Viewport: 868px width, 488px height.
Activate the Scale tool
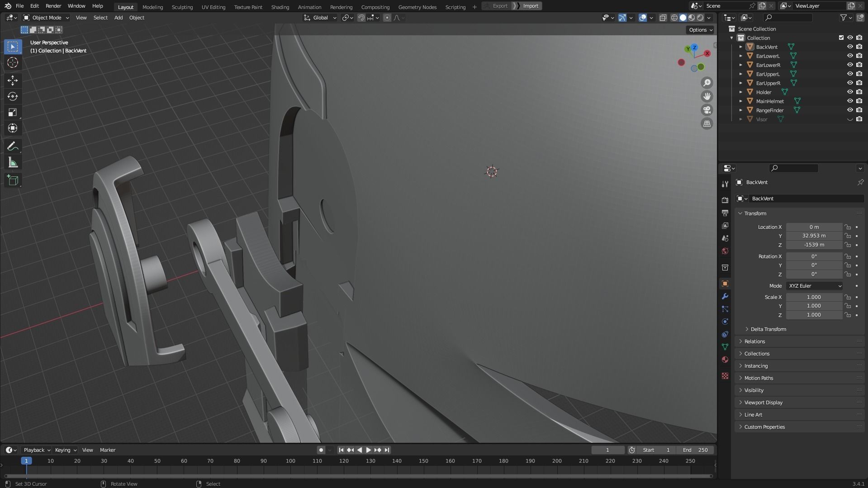[x=13, y=112]
